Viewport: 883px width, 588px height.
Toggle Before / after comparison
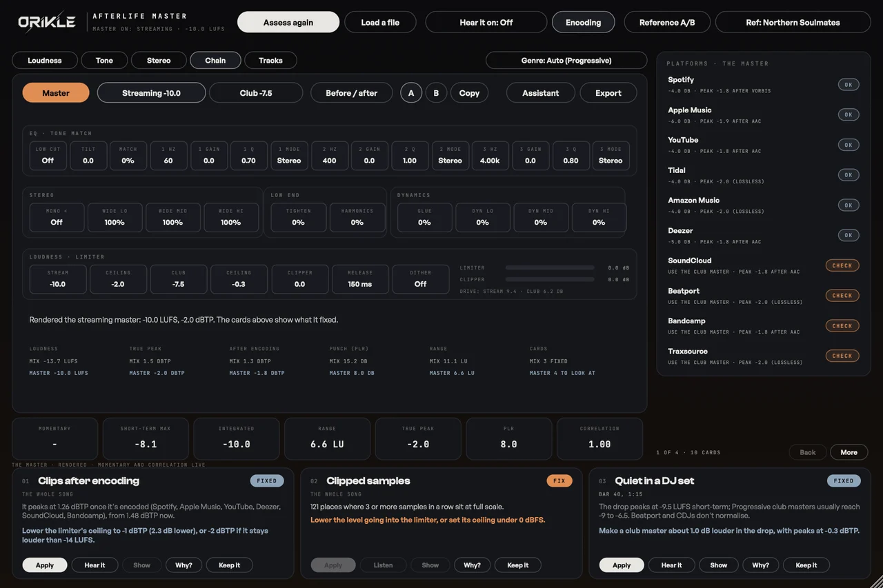click(352, 92)
